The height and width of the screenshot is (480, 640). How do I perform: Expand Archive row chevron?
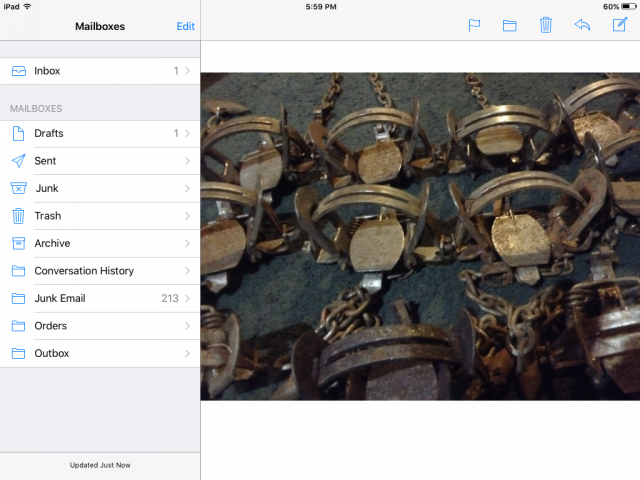[187, 243]
